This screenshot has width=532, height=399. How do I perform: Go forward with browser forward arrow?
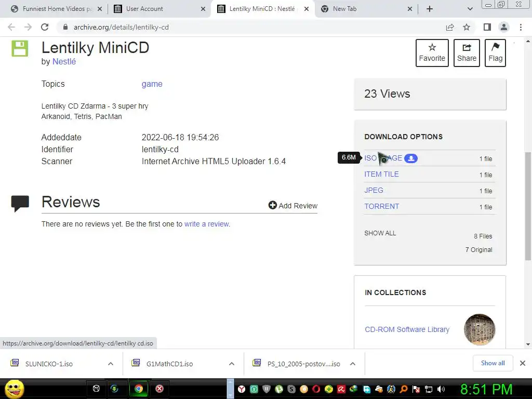pos(28,27)
